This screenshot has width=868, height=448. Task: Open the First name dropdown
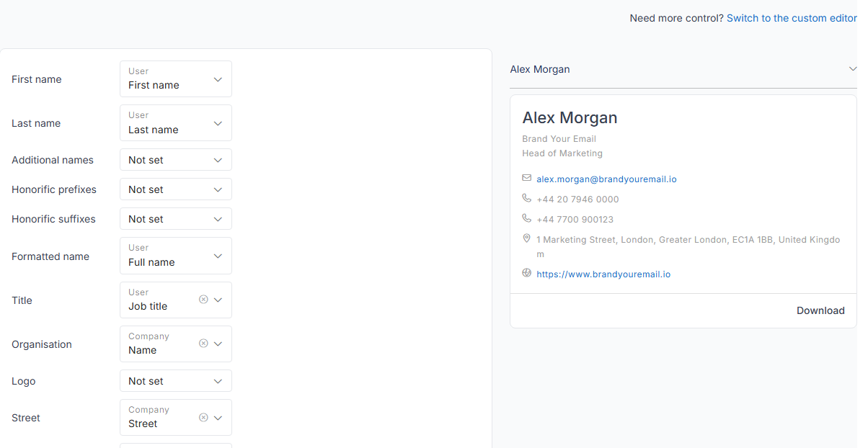pyautogui.click(x=176, y=79)
